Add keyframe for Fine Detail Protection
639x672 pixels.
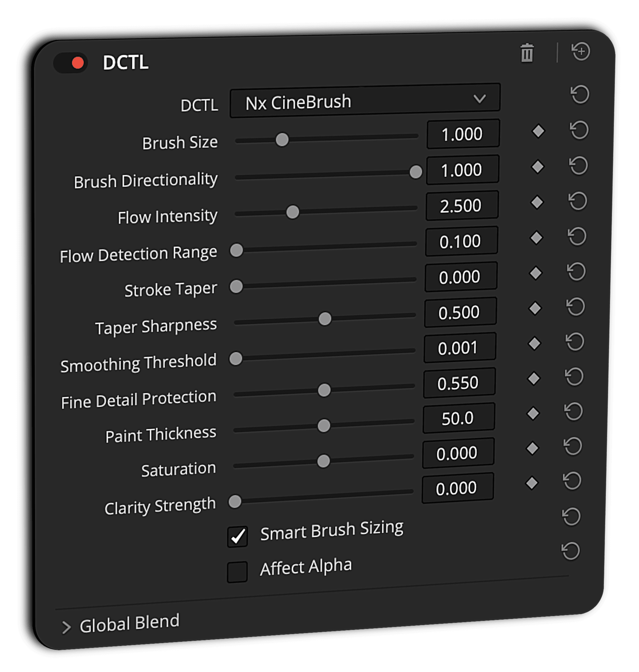(534, 379)
